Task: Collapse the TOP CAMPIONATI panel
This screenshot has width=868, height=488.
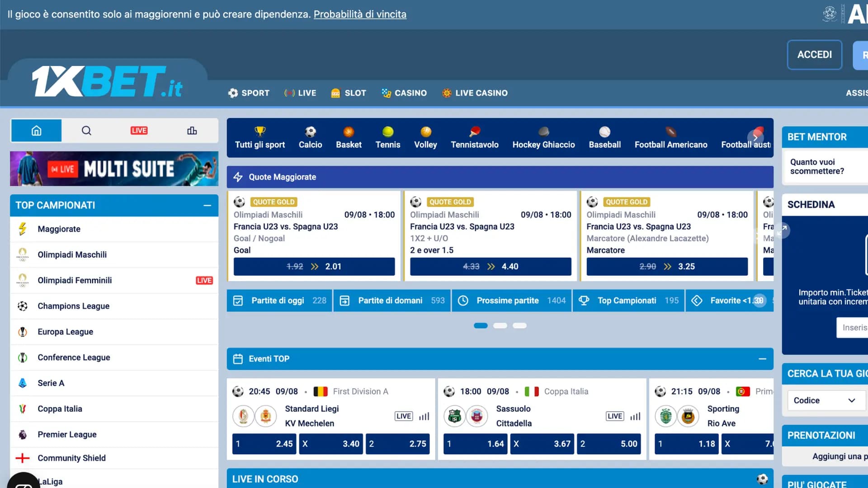Action: pos(207,205)
